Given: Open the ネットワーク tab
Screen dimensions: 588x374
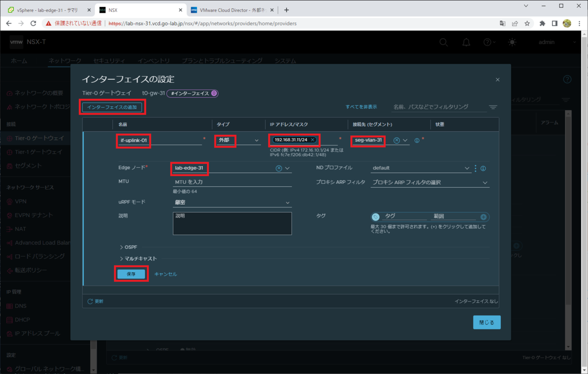Looking at the screenshot, I should point(65,61).
